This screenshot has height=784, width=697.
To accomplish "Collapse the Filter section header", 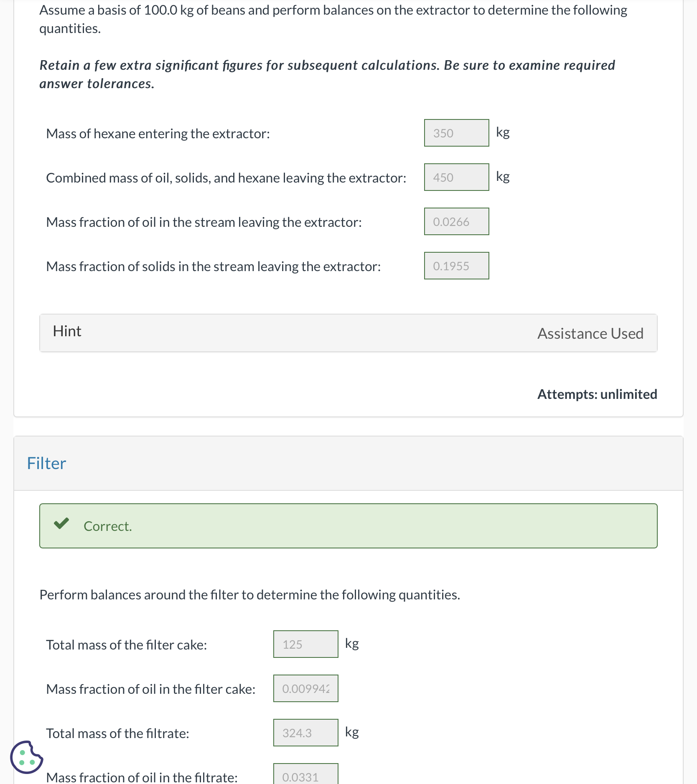I will click(x=47, y=463).
